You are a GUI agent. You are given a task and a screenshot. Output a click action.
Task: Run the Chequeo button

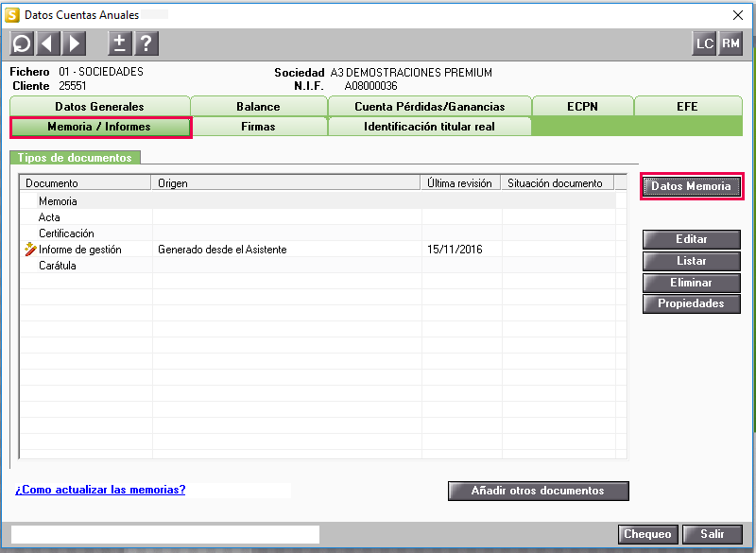tap(647, 534)
